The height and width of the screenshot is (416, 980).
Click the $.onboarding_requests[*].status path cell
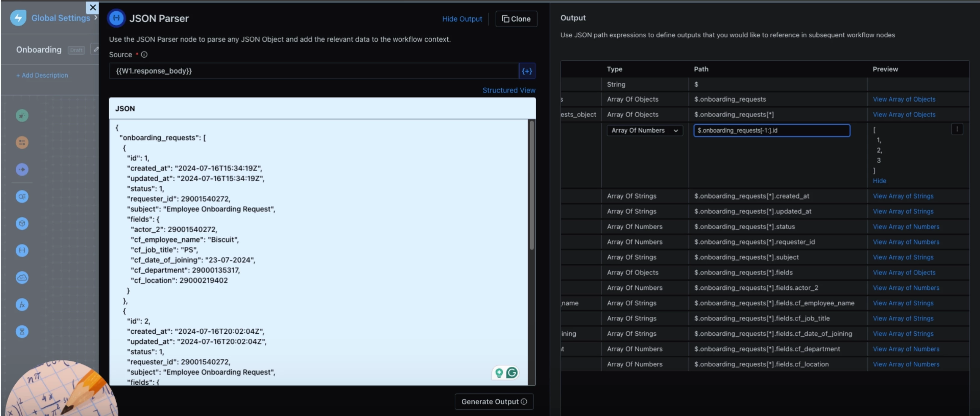pyautogui.click(x=778, y=227)
